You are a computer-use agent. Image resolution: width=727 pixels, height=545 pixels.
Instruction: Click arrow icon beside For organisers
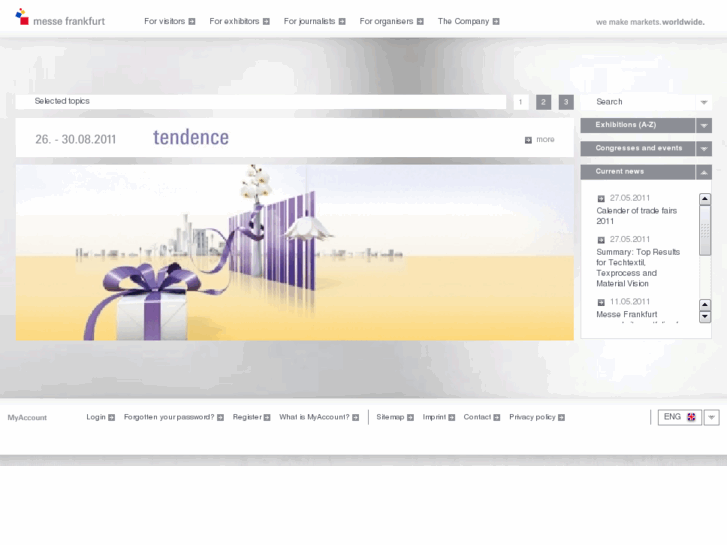click(x=420, y=21)
